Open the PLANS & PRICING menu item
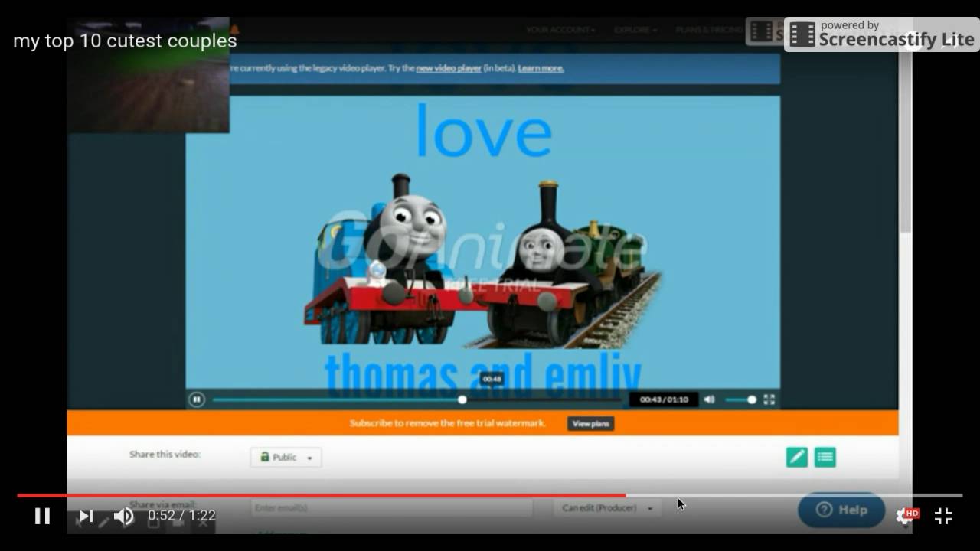This screenshot has width=980, height=551. coord(709,30)
